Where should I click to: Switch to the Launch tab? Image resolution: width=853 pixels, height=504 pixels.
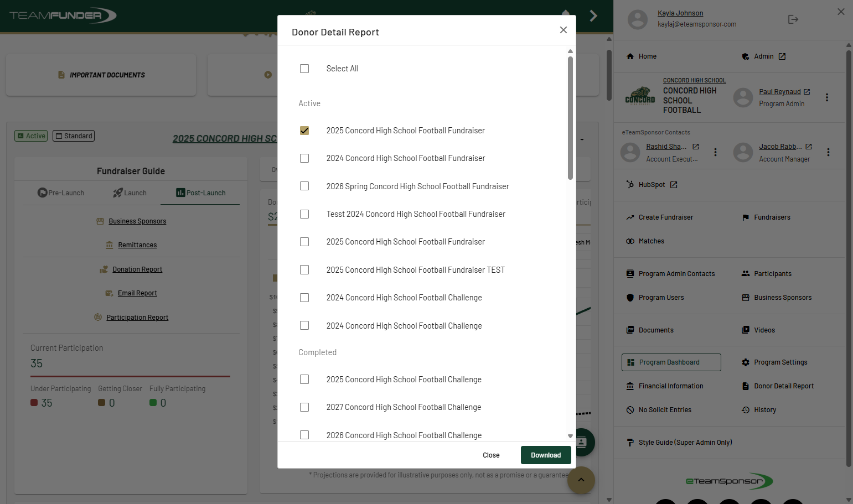tap(130, 193)
